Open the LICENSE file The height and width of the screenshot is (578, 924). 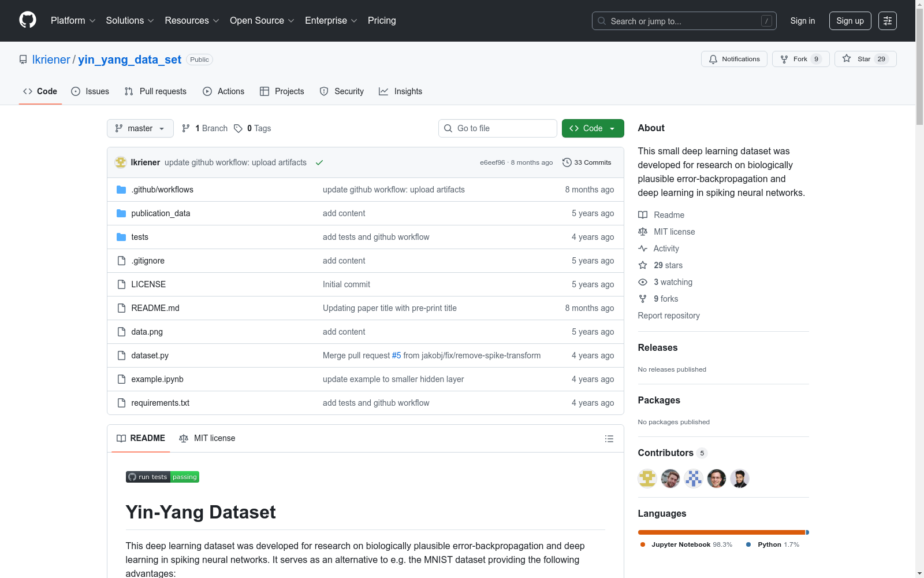(148, 284)
